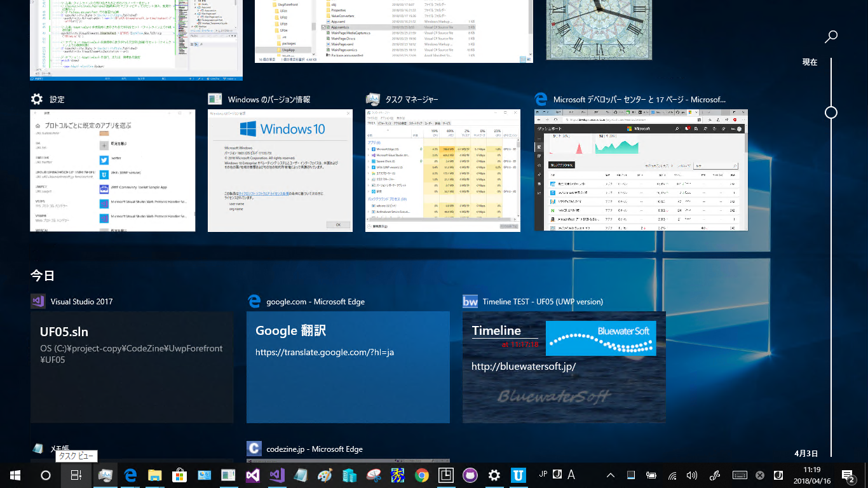Screen dimensions: 868x488
Task: Click the https://translate.google.com/?hl=ja URL text
Action: (325, 352)
